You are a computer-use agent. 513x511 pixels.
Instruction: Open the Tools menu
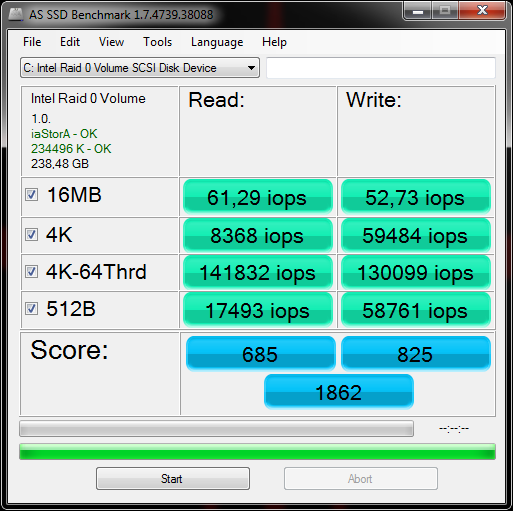pyautogui.click(x=157, y=42)
